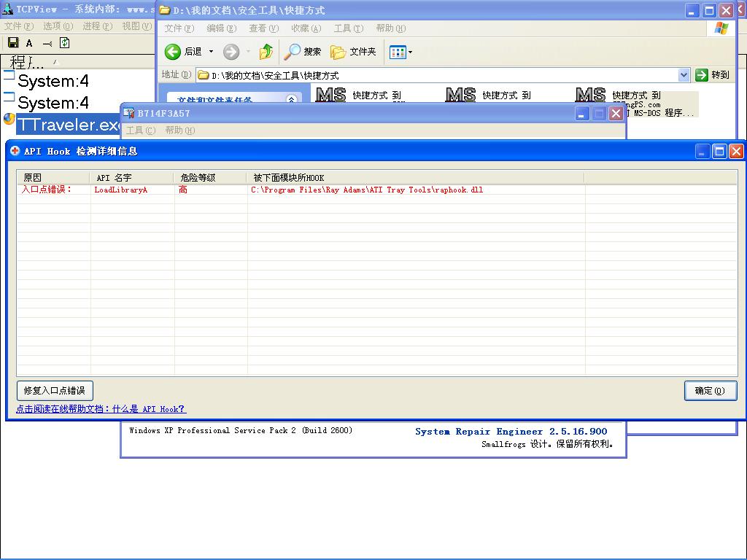The height and width of the screenshot is (560, 747).
Task: Expand the address bar dropdown
Action: [684, 75]
